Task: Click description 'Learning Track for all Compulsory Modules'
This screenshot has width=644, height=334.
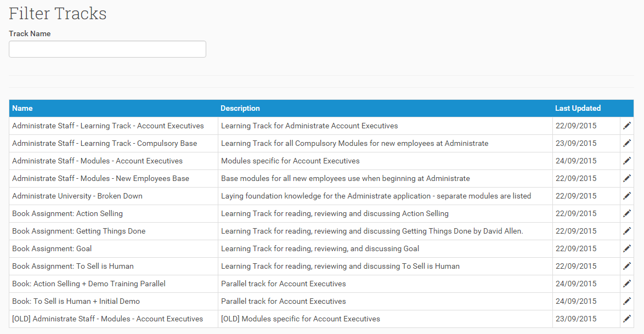Action: tap(355, 143)
